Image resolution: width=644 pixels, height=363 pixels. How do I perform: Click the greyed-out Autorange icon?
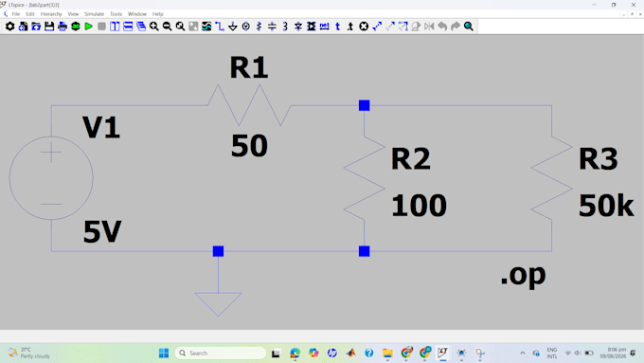[193, 27]
